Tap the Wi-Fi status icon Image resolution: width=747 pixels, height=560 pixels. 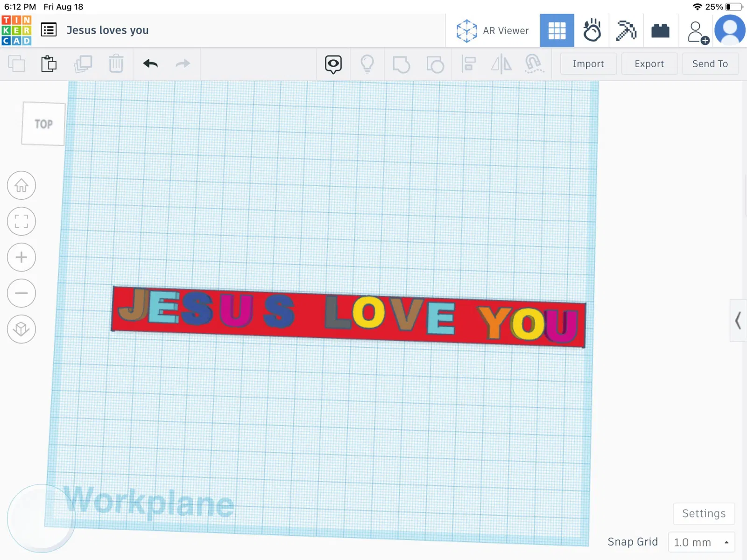tap(698, 7)
